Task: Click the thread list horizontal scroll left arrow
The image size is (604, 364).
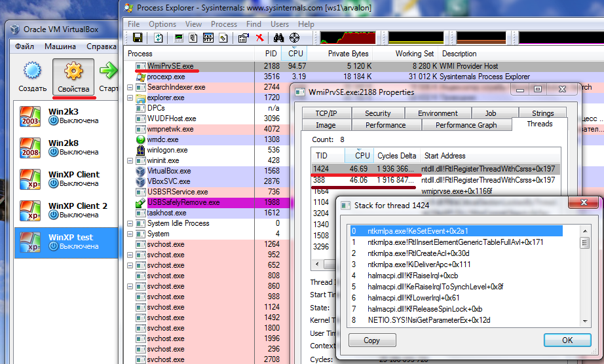Action: (x=318, y=264)
